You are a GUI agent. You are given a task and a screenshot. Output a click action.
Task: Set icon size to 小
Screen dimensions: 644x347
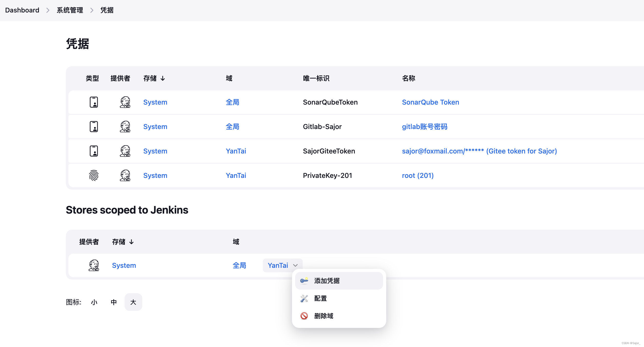[x=94, y=302]
